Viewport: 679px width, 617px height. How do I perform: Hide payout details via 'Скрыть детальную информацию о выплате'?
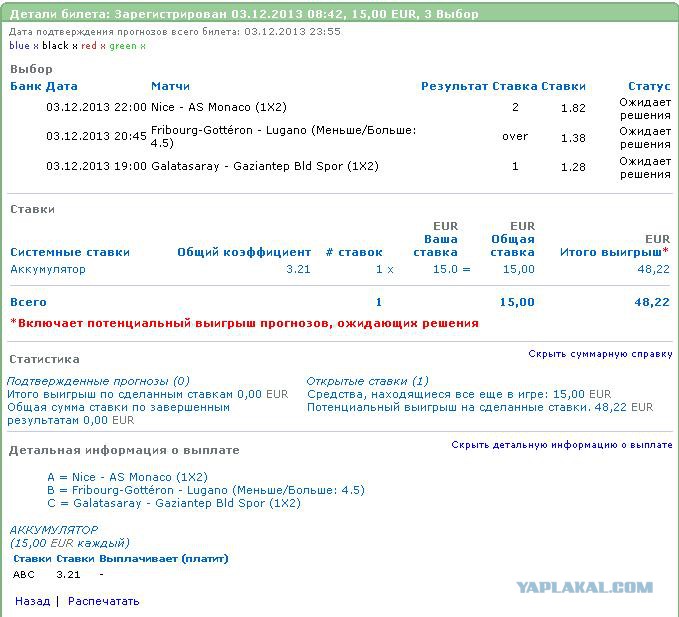point(561,445)
